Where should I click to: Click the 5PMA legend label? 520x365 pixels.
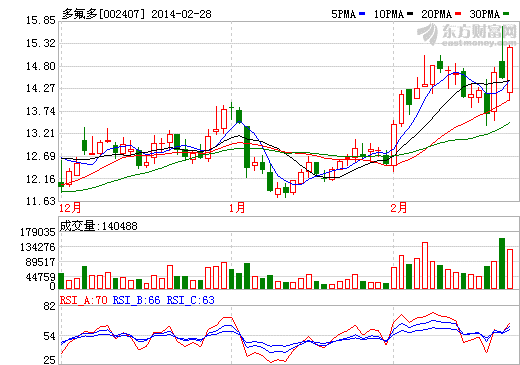click(343, 14)
